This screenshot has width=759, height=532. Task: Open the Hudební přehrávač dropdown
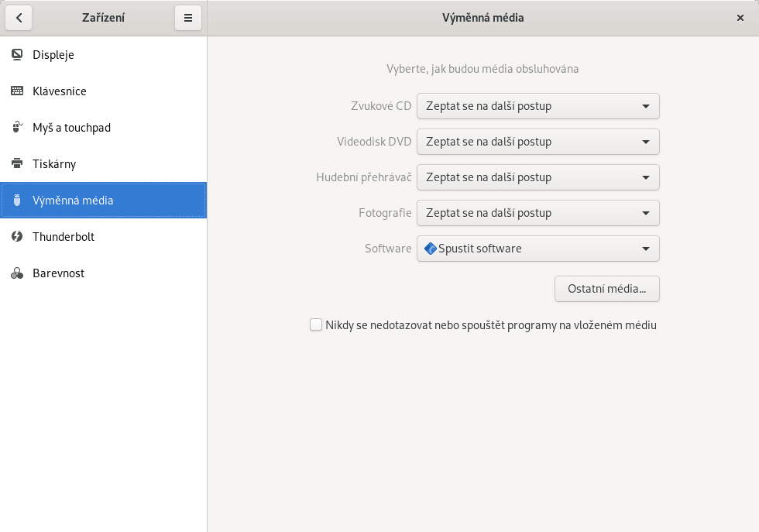(x=537, y=177)
